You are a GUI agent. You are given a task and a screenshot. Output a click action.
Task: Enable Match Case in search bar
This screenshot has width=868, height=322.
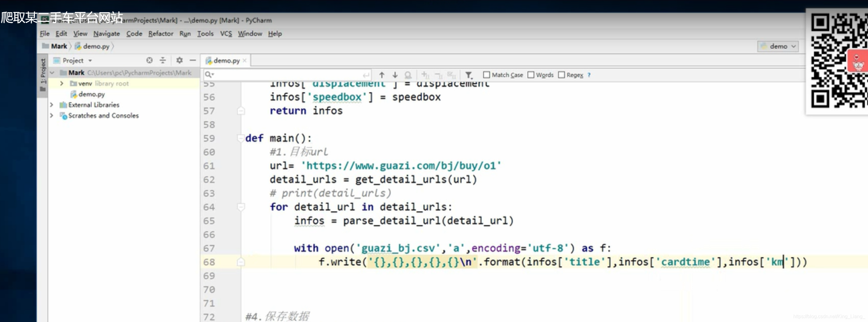coord(486,75)
